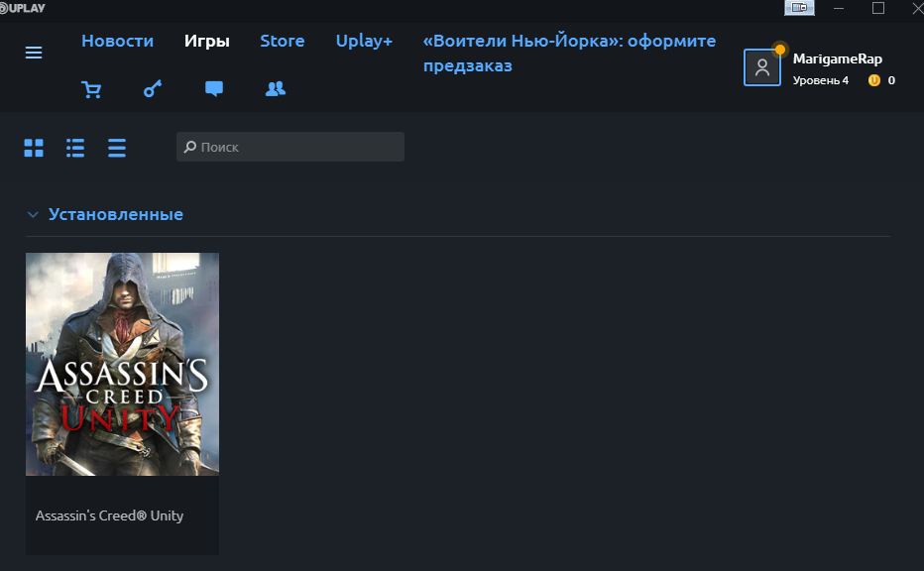Click the coin balance value 0
Viewport: 924px width, 571px height.
(x=891, y=80)
